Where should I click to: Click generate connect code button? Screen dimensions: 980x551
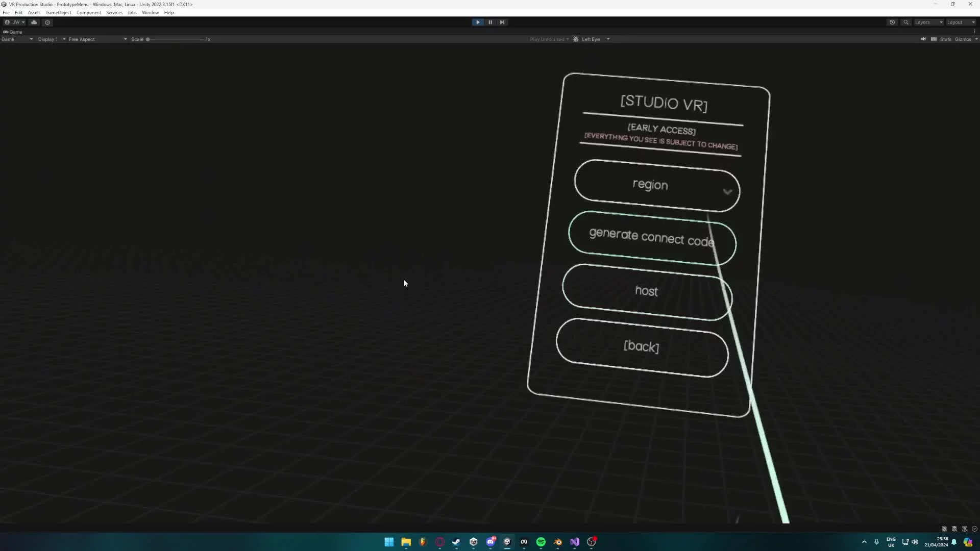click(x=651, y=238)
